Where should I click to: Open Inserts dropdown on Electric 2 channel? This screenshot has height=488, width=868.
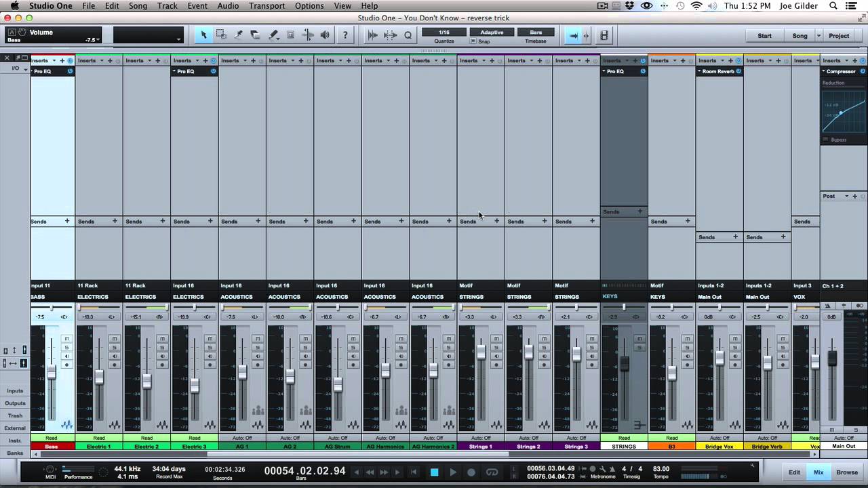(x=149, y=60)
